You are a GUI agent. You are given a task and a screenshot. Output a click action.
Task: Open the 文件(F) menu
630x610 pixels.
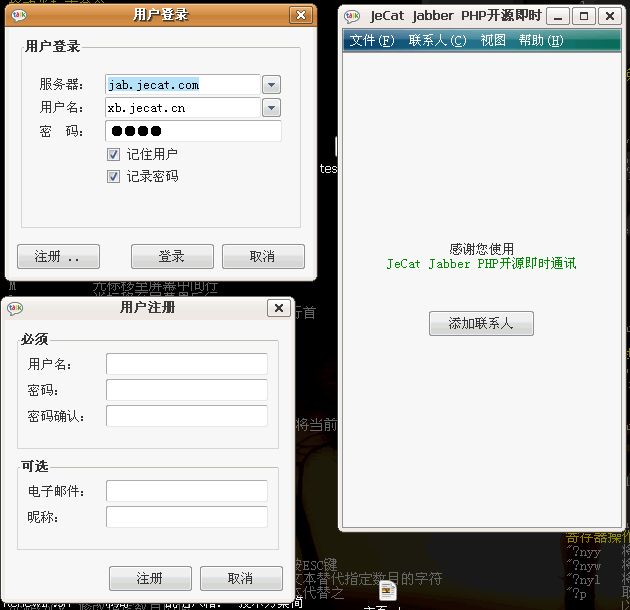pyautogui.click(x=371, y=40)
